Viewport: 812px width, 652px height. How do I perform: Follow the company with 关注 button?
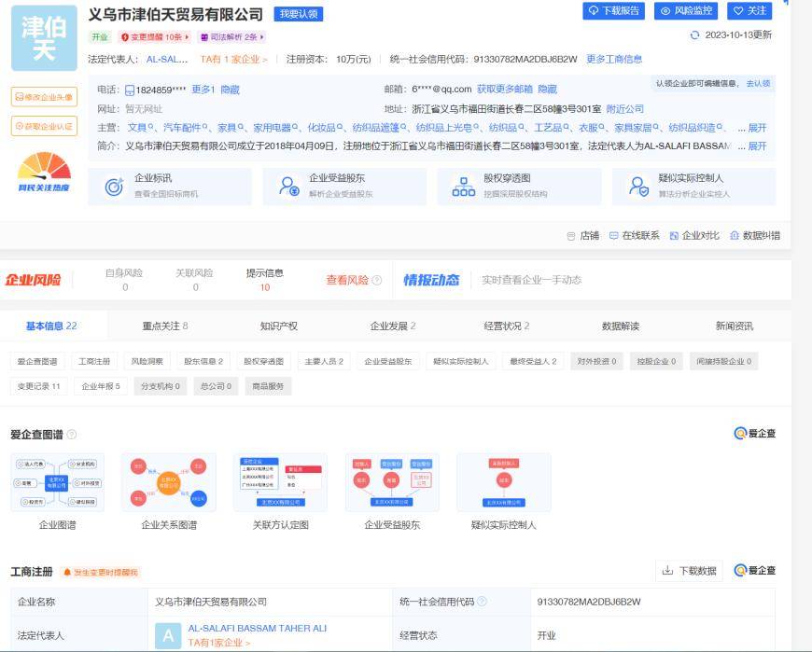[749, 11]
